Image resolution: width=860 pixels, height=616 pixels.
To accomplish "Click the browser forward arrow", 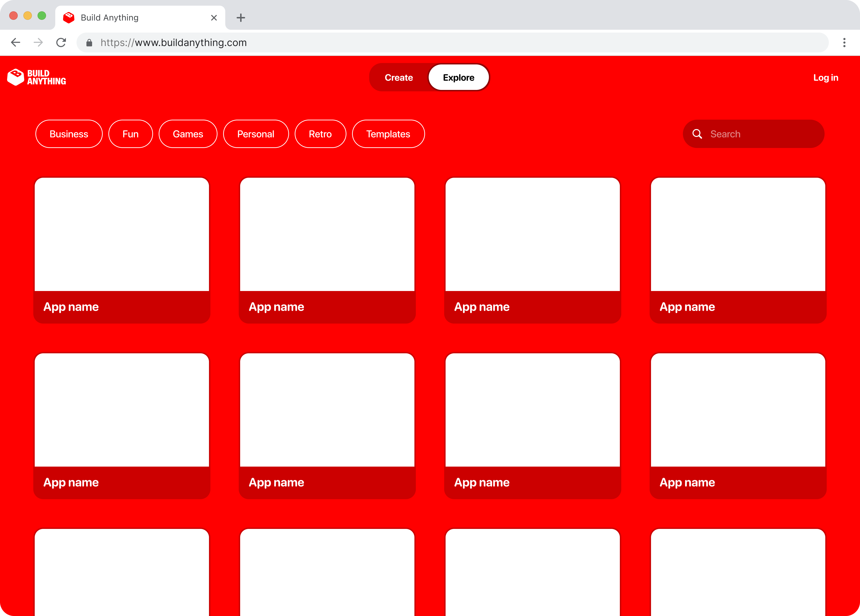I will (38, 42).
